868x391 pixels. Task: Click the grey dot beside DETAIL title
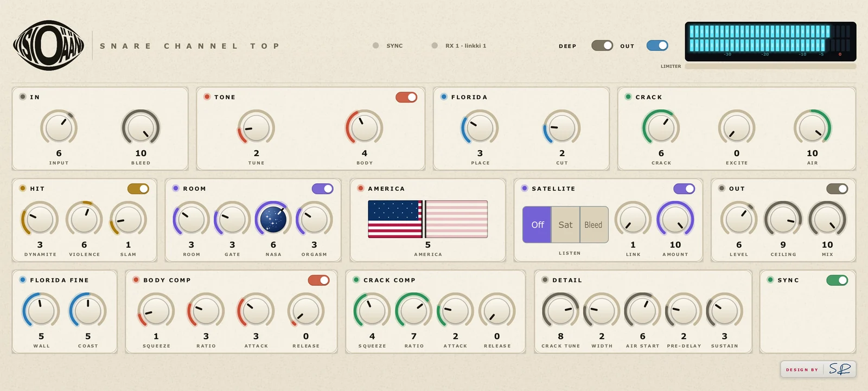[545, 280]
